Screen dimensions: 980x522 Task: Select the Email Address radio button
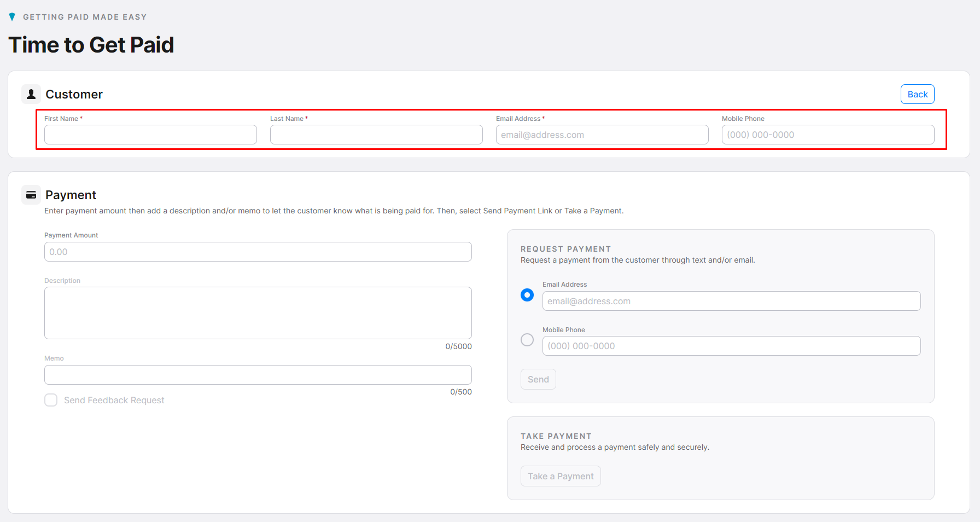[x=527, y=295]
